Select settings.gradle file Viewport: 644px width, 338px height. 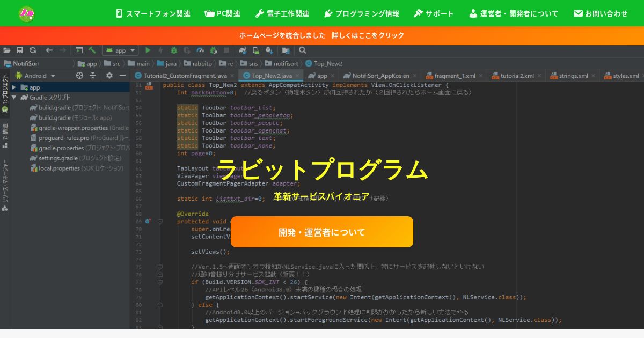click(x=76, y=158)
